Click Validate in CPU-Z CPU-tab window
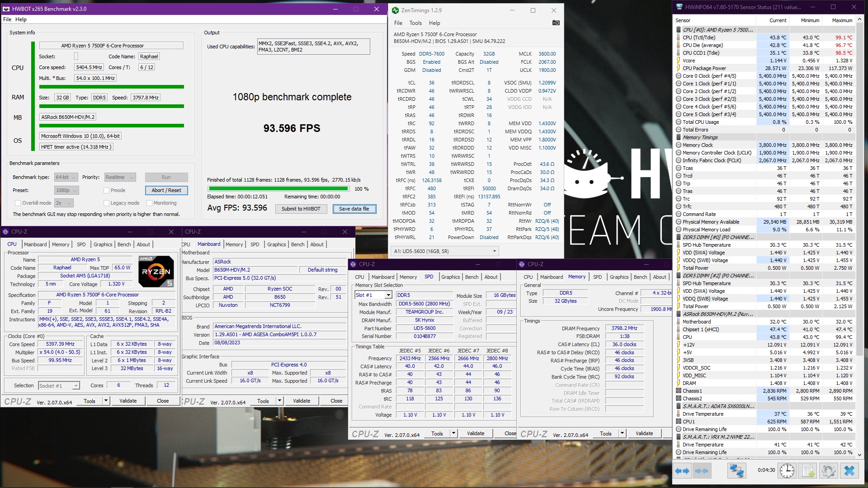The width and height of the screenshot is (868, 488). click(x=128, y=401)
